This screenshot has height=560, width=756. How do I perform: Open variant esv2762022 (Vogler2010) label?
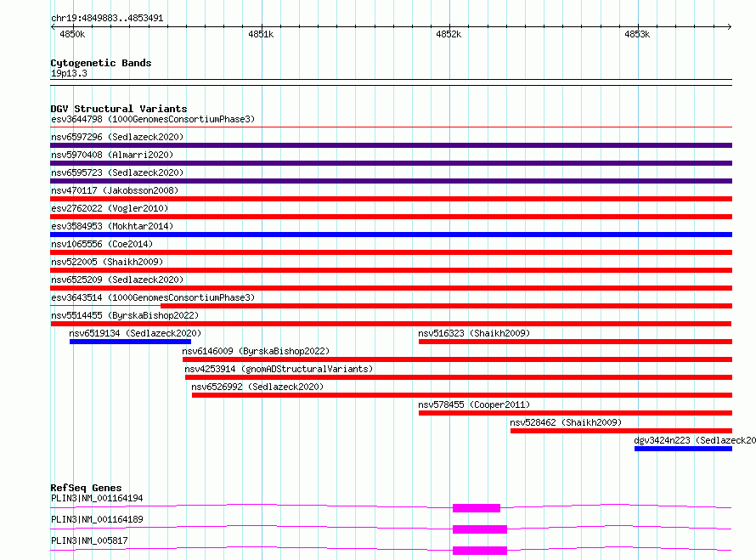[110, 208]
